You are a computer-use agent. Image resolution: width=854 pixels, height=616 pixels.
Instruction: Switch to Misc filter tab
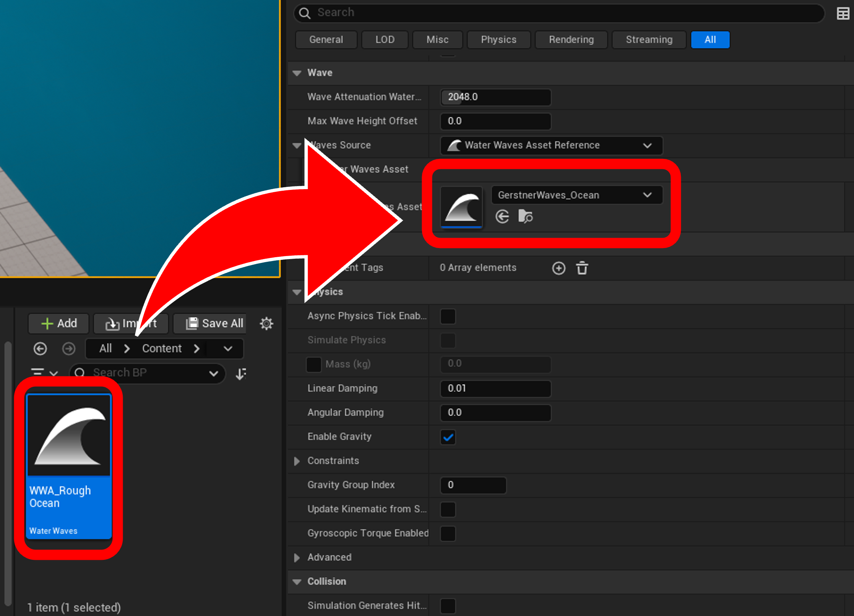coord(437,40)
